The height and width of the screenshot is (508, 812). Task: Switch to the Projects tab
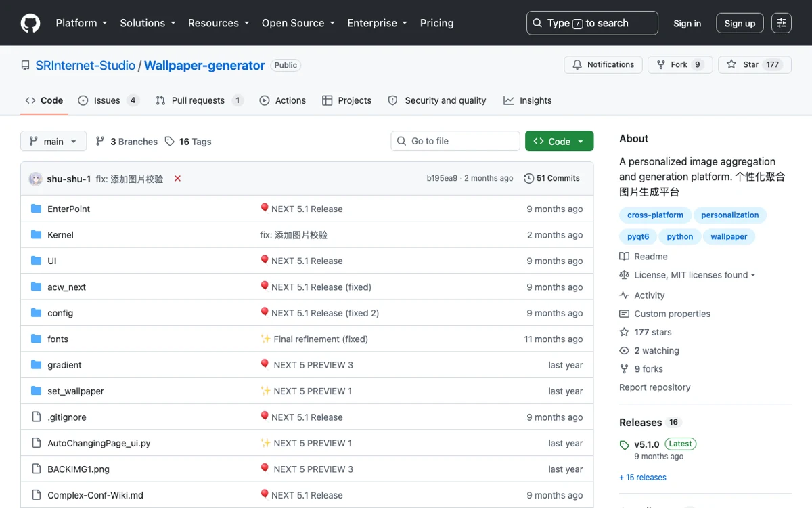346,100
